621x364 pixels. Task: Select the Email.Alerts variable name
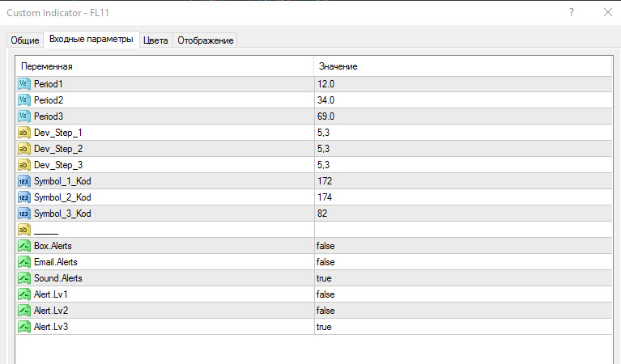(x=55, y=262)
